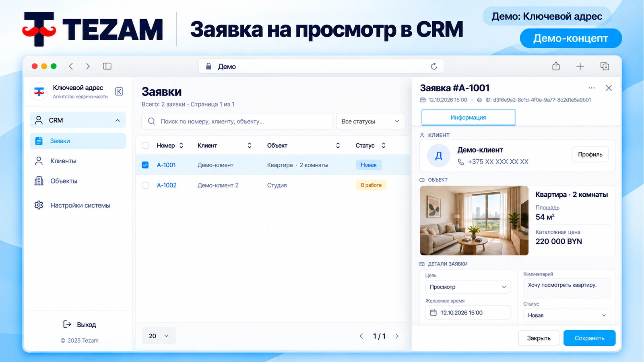Viewport: 644px width, 362px height.
Task: Collapse the CRM section in sidebar
Action: coord(78,120)
